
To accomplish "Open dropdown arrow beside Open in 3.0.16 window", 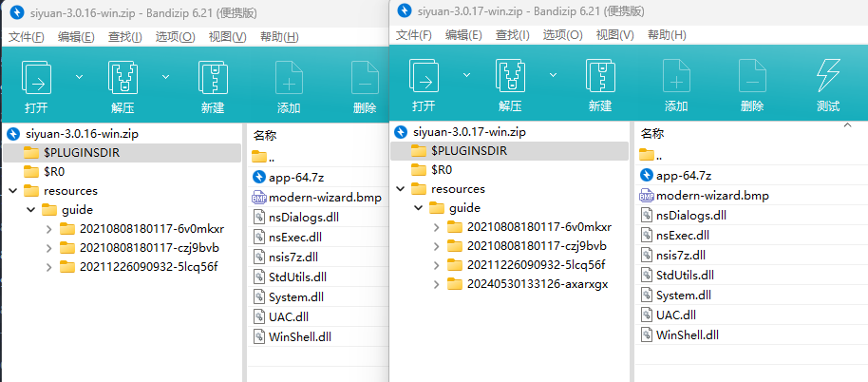I will (79, 76).
